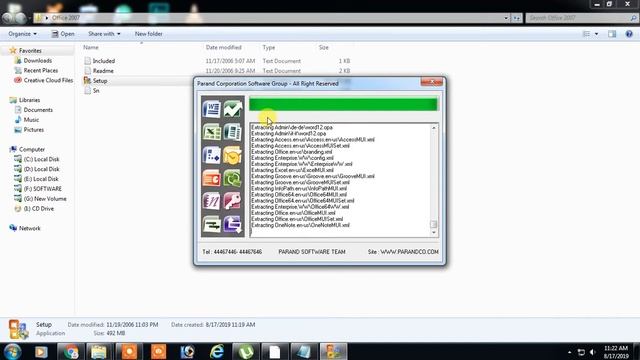Click the Publisher icon in installer dialog
This screenshot has height=360, width=640.
[x=233, y=132]
